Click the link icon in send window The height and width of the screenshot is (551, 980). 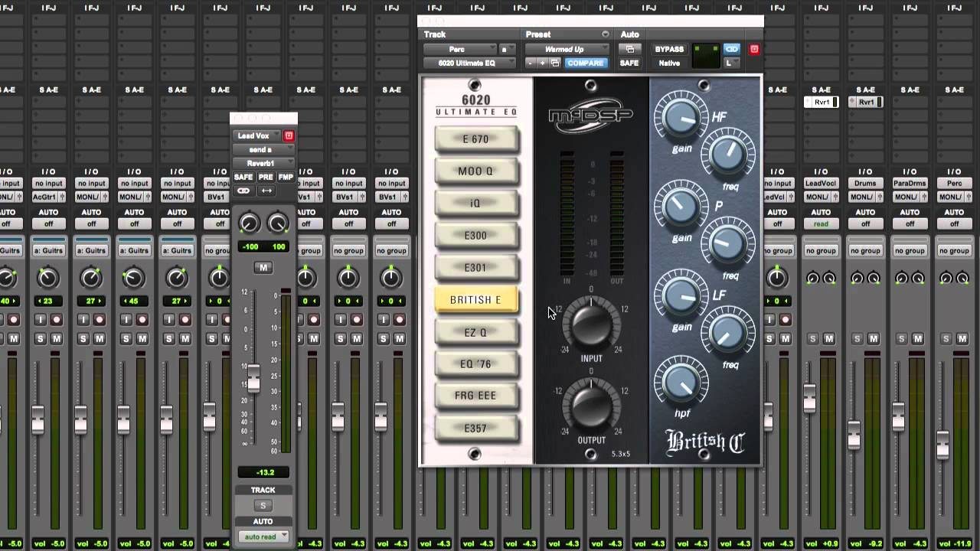tap(243, 191)
